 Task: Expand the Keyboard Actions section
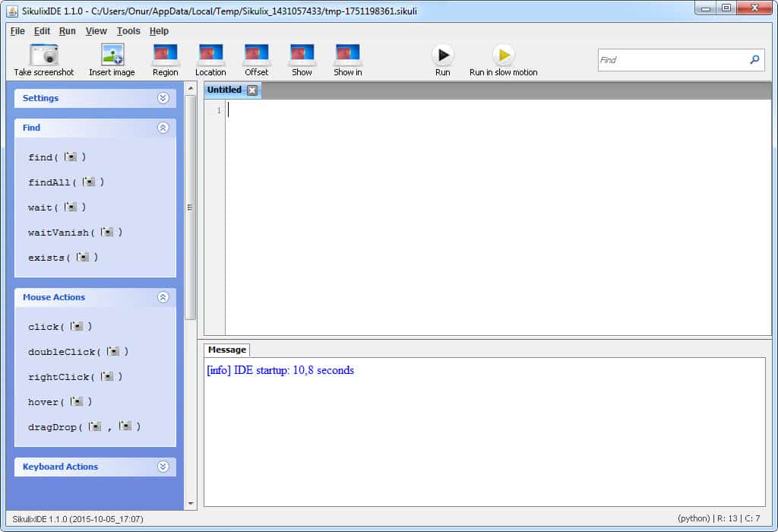click(163, 467)
